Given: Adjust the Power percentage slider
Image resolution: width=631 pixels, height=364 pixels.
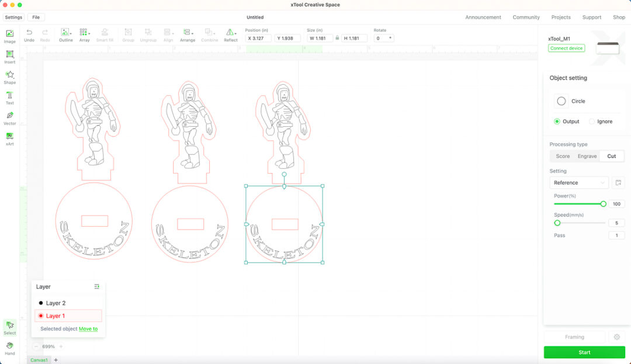Looking at the screenshot, I should (603, 204).
